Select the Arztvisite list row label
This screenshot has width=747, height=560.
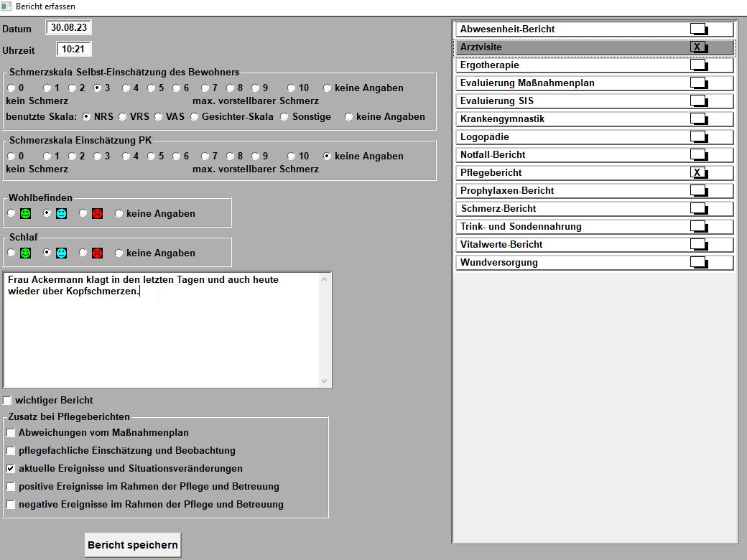pyautogui.click(x=481, y=47)
